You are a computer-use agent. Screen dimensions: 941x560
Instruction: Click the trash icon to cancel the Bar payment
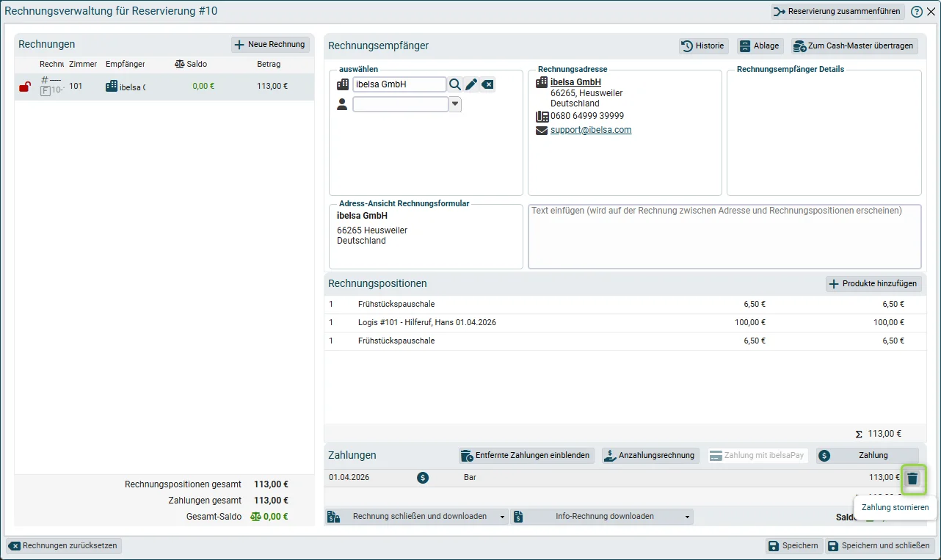(x=912, y=479)
